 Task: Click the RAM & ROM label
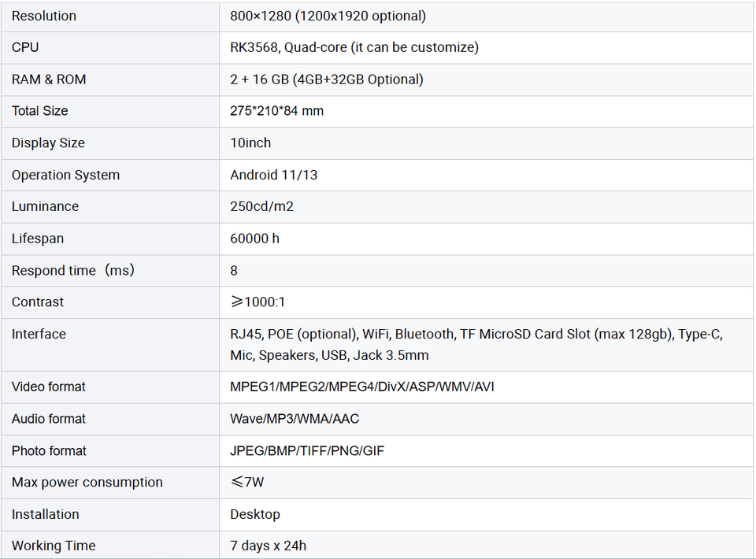(49, 80)
